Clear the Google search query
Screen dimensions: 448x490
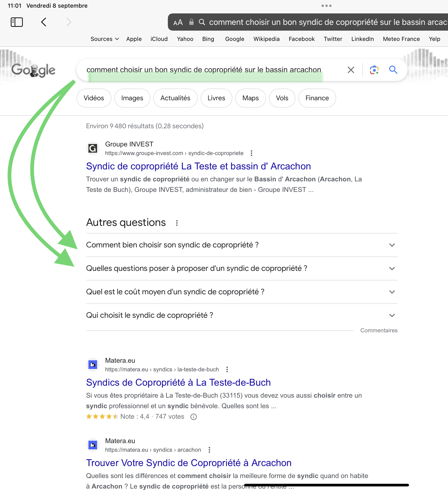351,70
